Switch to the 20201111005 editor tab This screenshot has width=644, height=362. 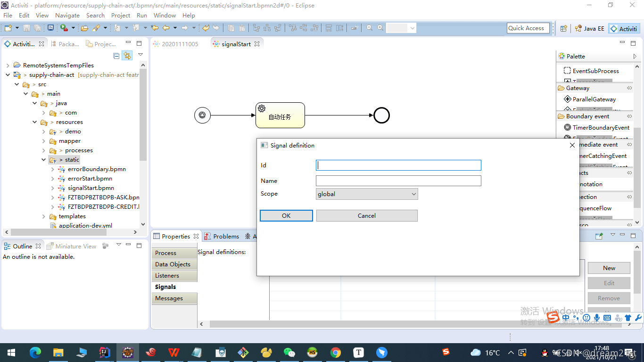click(175, 44)
